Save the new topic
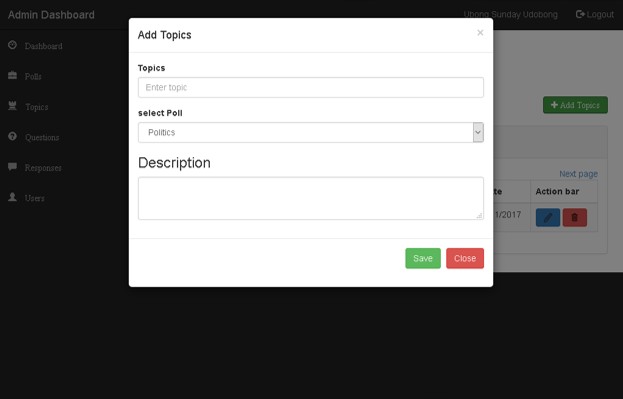This screenshot has height=399, width=623. pos(423,258)
